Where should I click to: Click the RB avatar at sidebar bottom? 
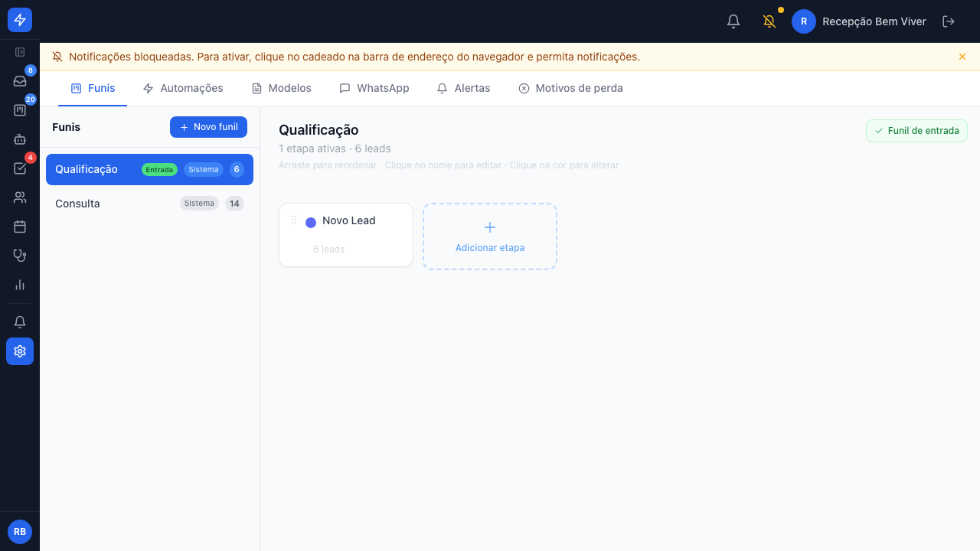(x=20, y=532)
